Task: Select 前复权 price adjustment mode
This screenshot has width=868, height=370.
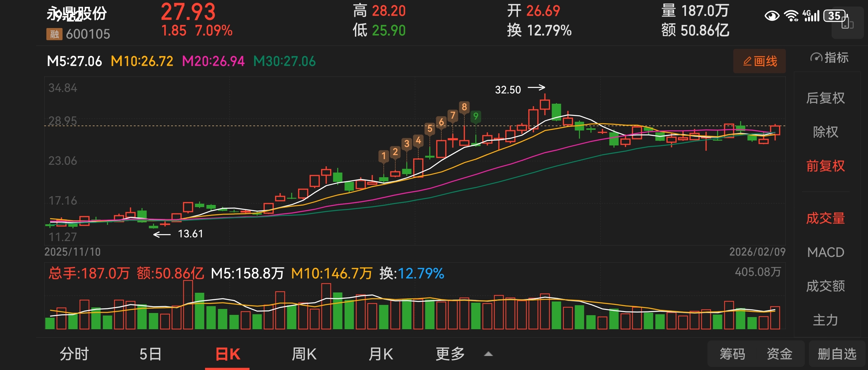Action: 825,166
